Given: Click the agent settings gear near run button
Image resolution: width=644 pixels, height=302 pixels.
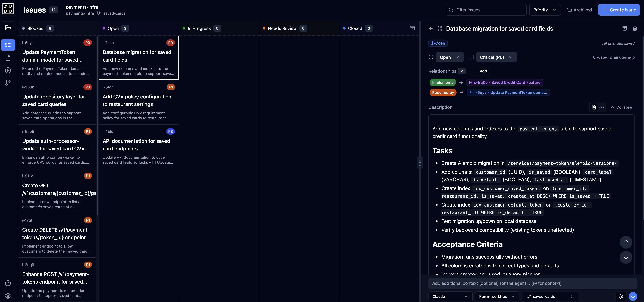Looking at the screenshot, I should [x=620, y=296].
